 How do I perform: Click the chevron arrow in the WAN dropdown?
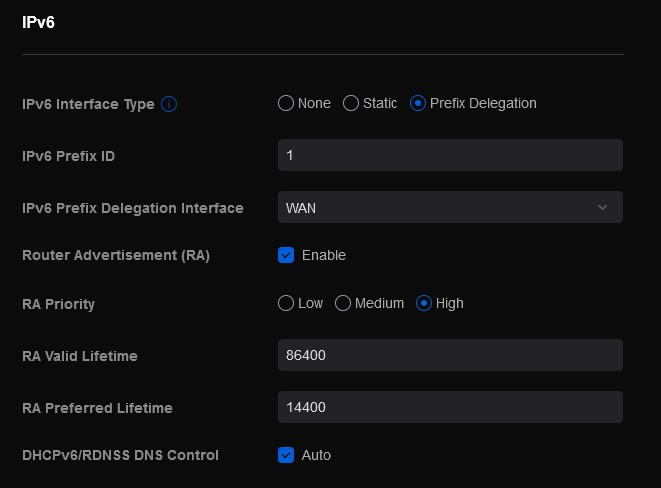tap(602, 207)
